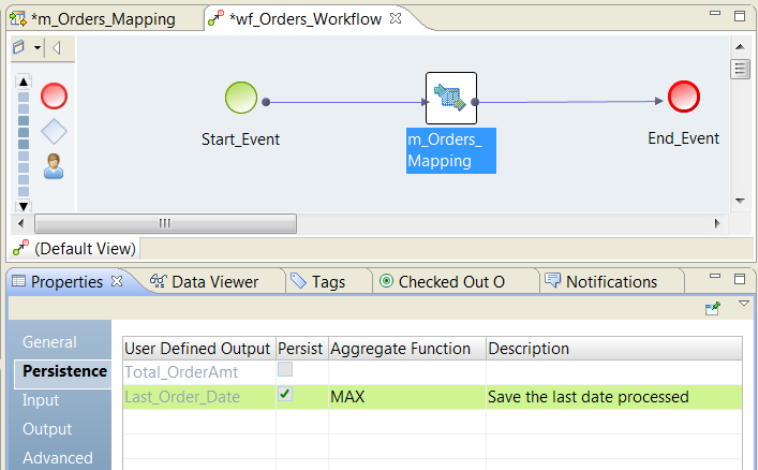The image size is (758, 470).
Task: Go to the Input properties section
Action: pyautogui.click(x=41, y=400)
